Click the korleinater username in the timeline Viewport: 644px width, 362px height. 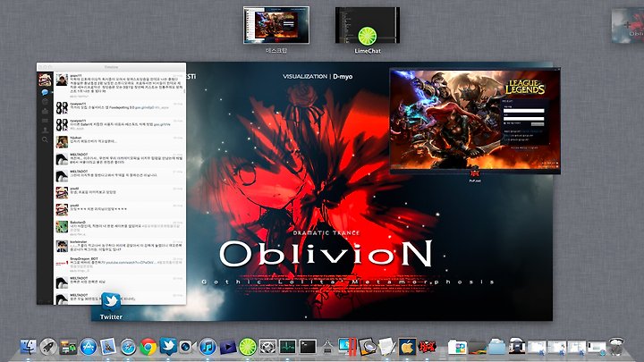[x=78, y=241]
